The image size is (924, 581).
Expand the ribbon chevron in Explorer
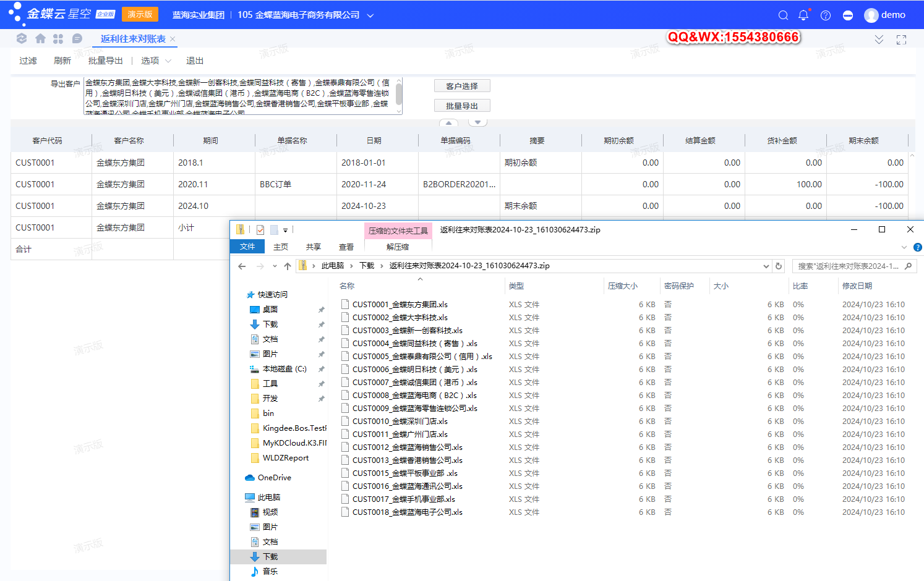904,247
